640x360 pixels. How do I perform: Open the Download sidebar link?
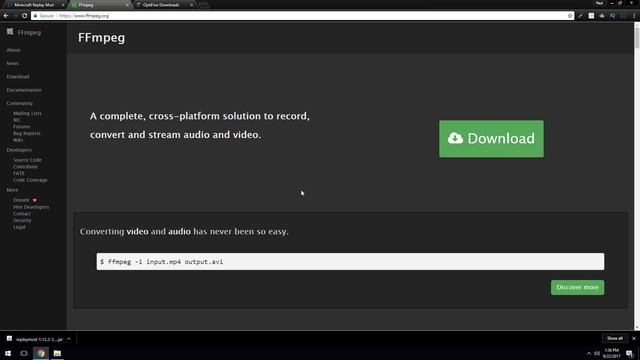coord(18,77)
